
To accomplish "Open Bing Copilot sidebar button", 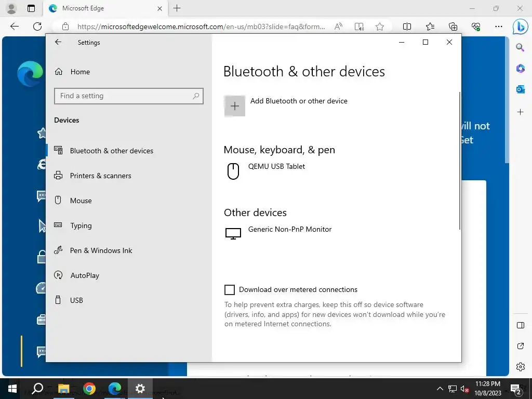I will tap(520, 26).
